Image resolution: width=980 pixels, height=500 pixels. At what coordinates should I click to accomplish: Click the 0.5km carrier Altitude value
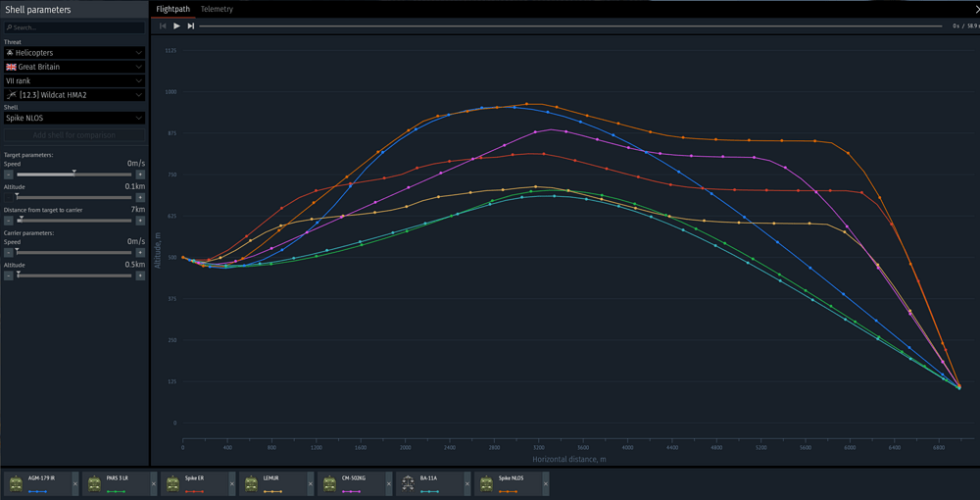135,265
